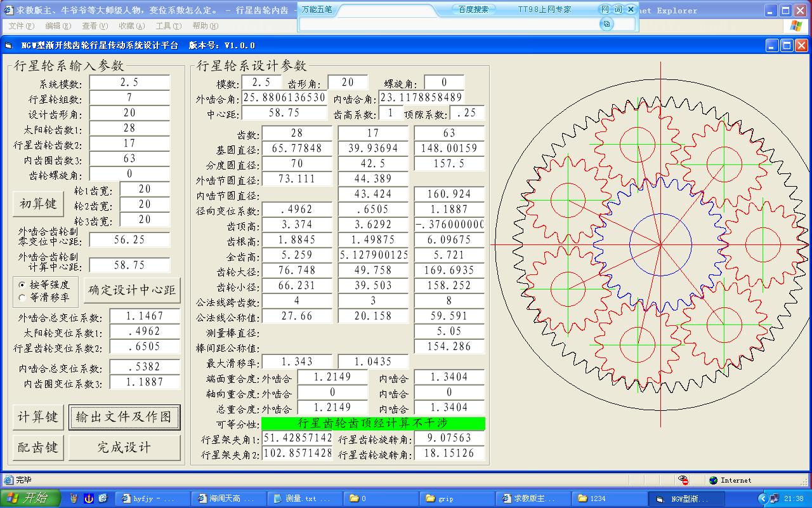Click the Internet Explorer quick launch icon
Screen dimensions: 812x508
click(x=103, y=498)
